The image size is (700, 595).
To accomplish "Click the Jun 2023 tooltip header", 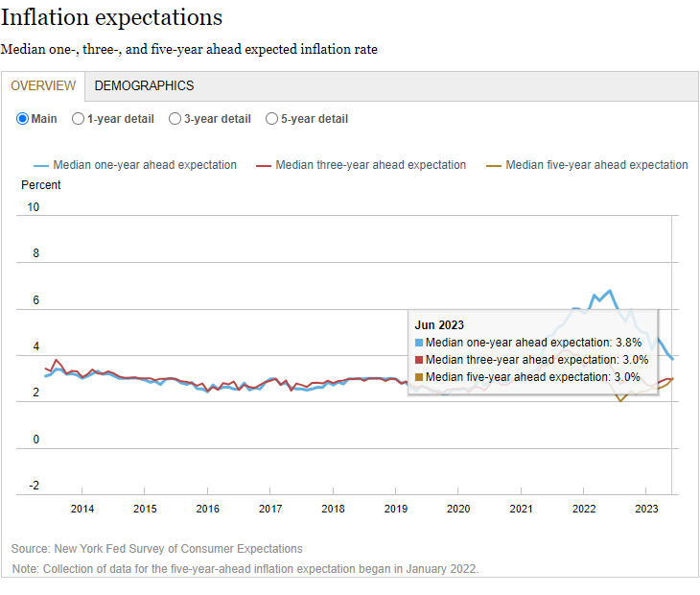I will click(439, 325).
